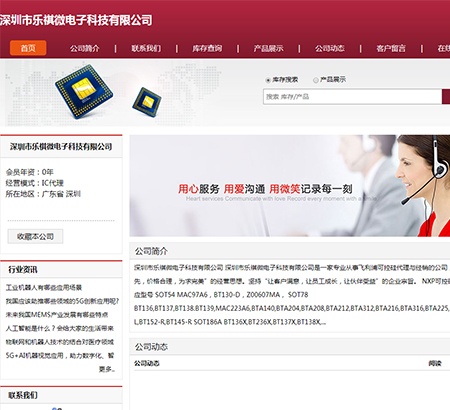Open the 首页 home tab
The image size is (450, 410).
[x=28, y=48]
